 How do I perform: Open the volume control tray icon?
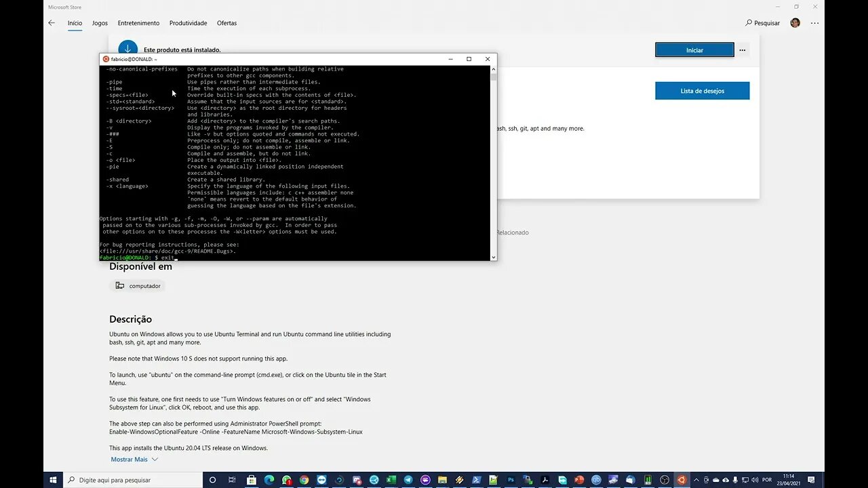(x=755, y=480)
